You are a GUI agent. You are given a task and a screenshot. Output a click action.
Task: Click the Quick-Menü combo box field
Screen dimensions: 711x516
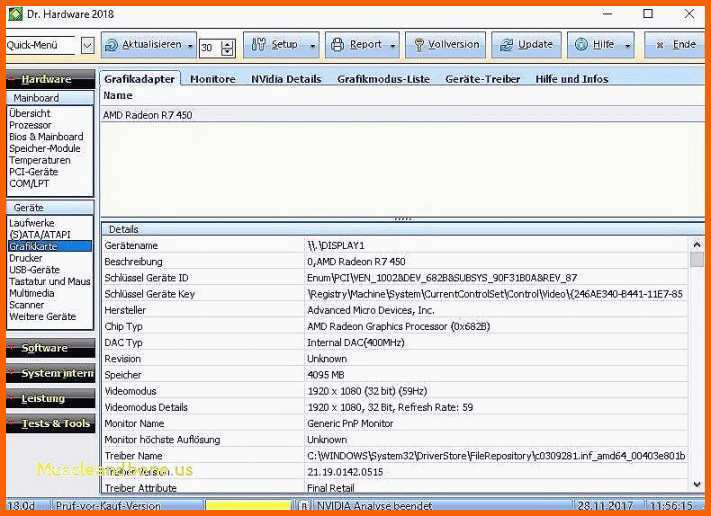pyautogui.click(x=41, y=45)
